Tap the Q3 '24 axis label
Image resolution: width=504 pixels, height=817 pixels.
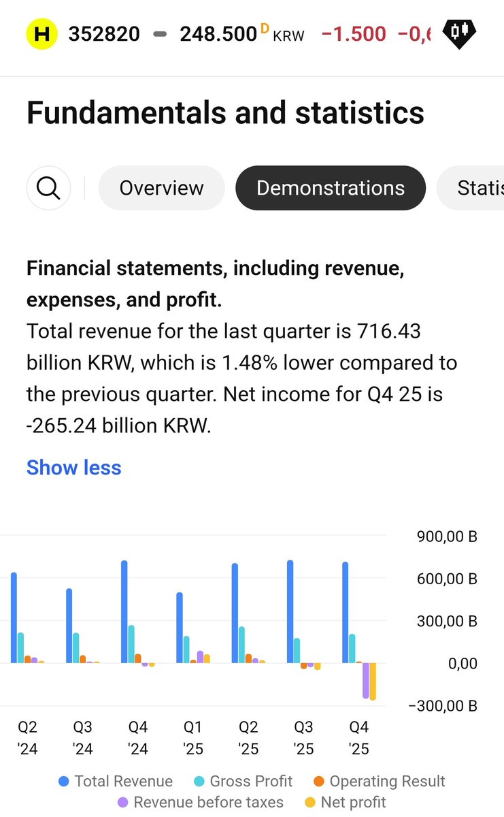(x=83, y=738)
